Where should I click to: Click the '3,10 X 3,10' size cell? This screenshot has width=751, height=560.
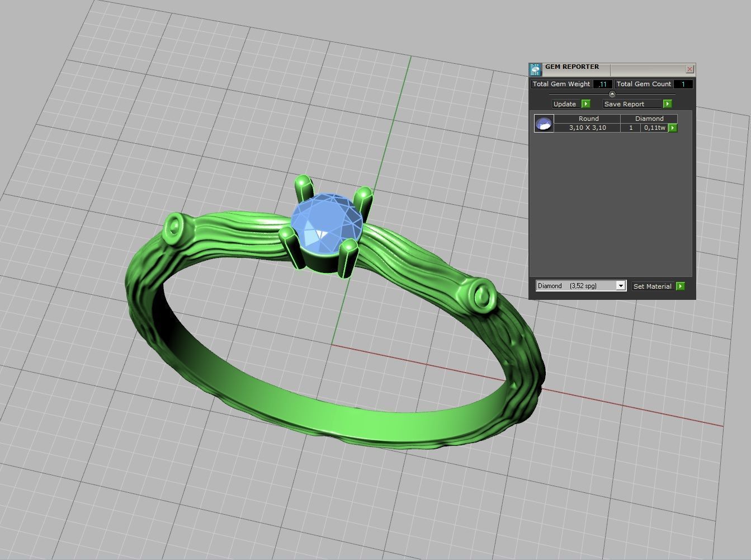588,128
